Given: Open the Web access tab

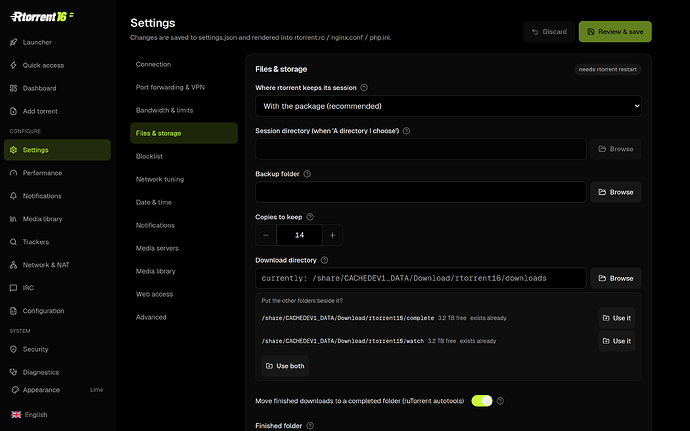Looking at the screenshot, I should pos(184,294).
